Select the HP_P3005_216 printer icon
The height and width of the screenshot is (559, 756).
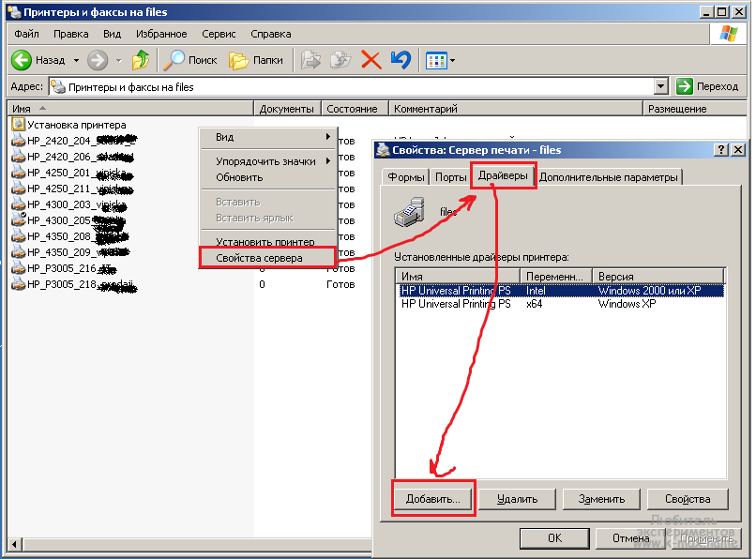[19, 268]
